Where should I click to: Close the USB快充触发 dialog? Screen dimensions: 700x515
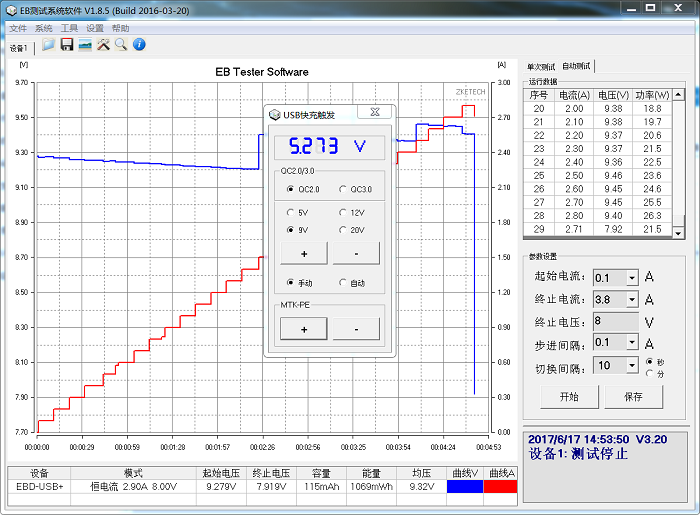click(375, 112)
